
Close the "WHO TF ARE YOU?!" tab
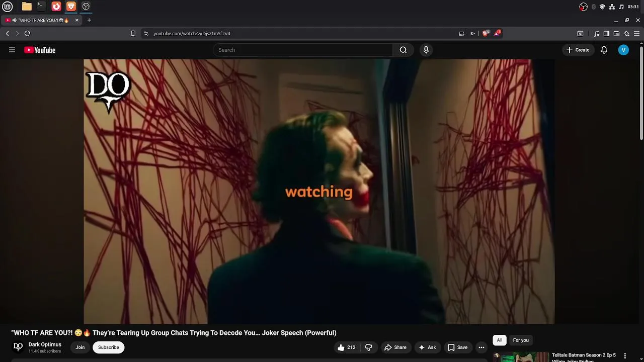pyautogui.click(x=77, y=20)
